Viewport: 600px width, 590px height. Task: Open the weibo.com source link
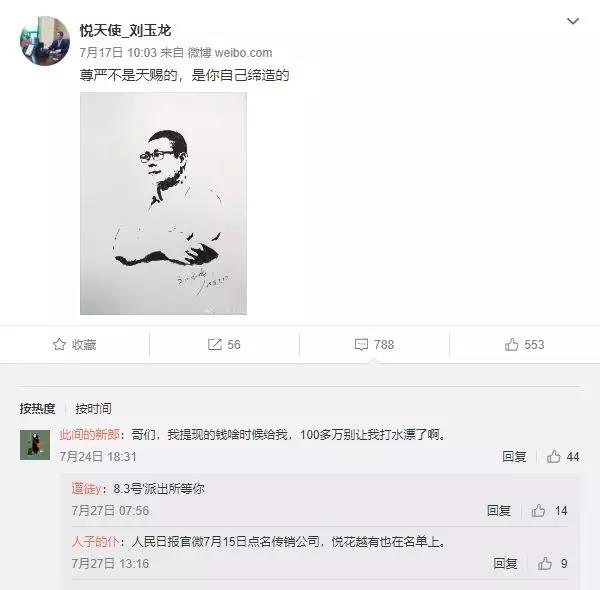pyautogui.click(x=243, y=53)
